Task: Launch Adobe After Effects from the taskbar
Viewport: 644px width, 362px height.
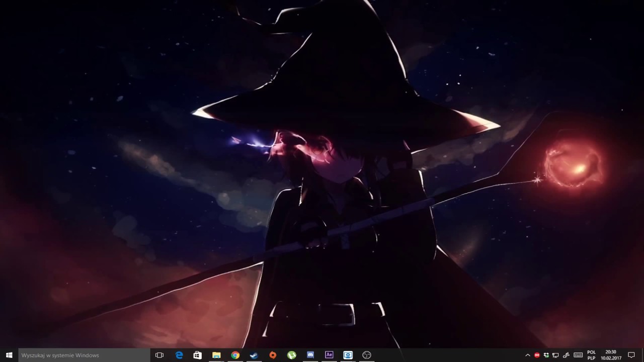Action: click(x=329, y=355)
